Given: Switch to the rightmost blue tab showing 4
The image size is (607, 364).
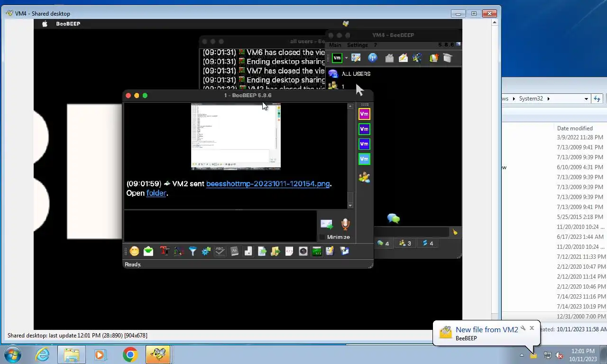Looking at the screenshot, I should pyautogui.click(x=428, y=243).
